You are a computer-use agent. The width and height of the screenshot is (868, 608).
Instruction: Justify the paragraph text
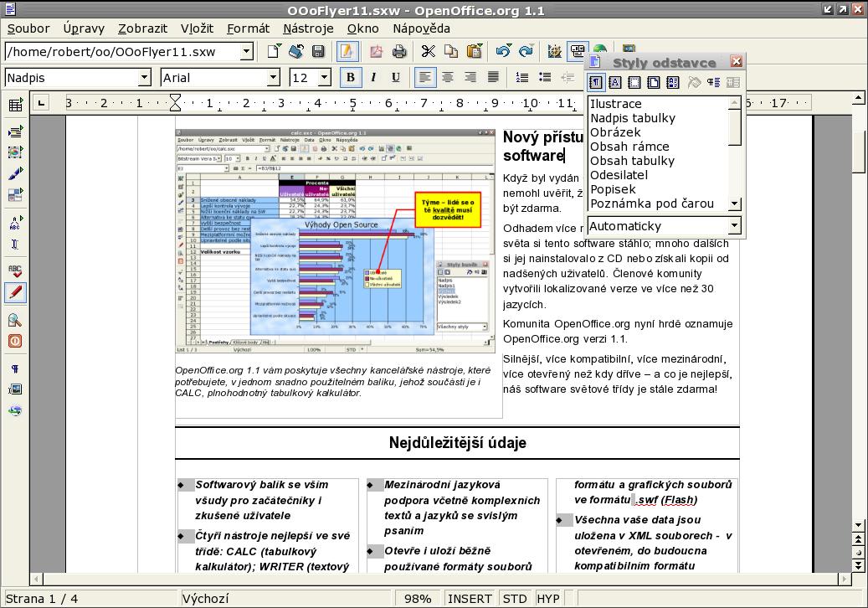coord(493,78)
